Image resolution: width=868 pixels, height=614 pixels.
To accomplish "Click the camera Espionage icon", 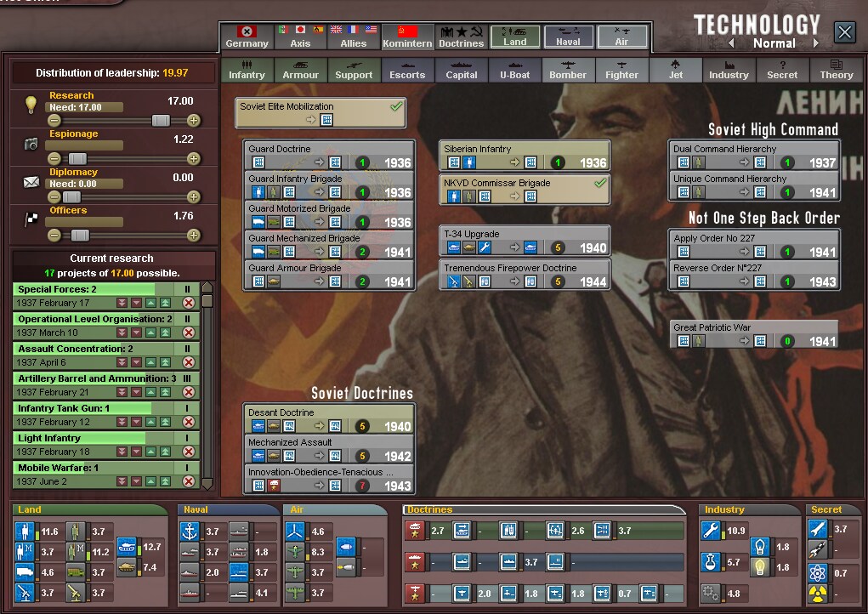I will click(x=31, y=145).
